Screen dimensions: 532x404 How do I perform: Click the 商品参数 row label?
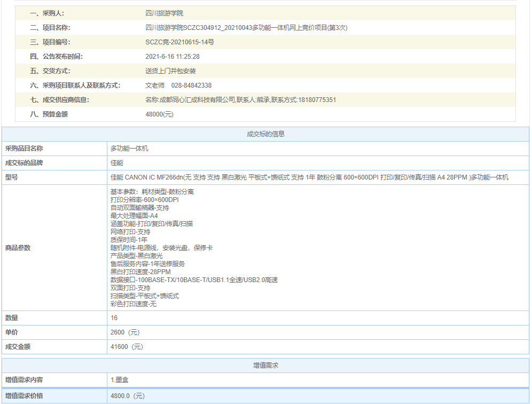[18, 248]
